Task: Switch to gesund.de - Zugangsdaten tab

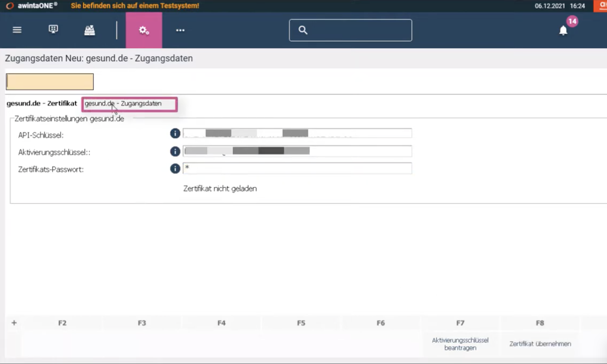Action: pos(129,104)
